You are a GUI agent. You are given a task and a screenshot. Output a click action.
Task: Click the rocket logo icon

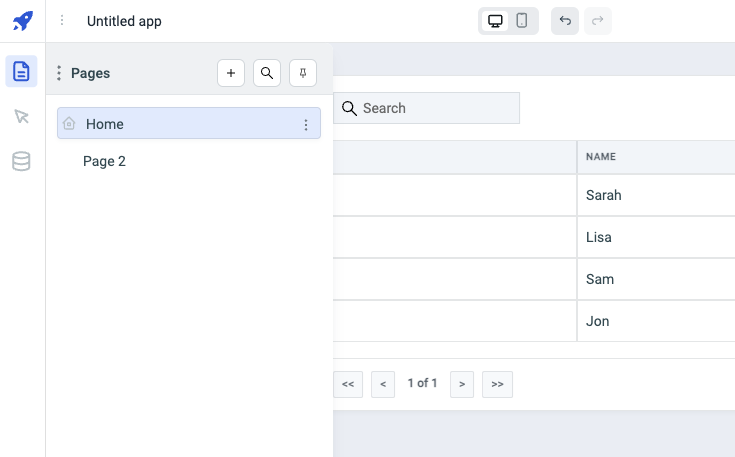click(22, 21)
